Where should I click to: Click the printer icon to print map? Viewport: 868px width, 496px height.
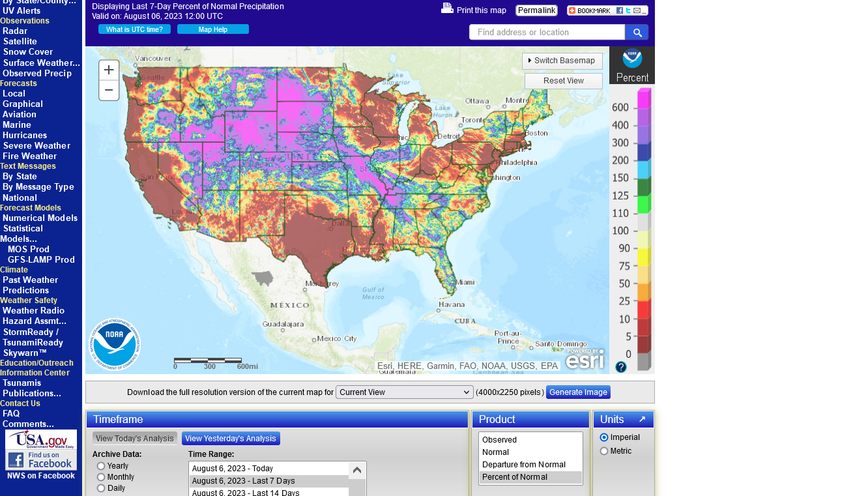[x=447, y=8]
